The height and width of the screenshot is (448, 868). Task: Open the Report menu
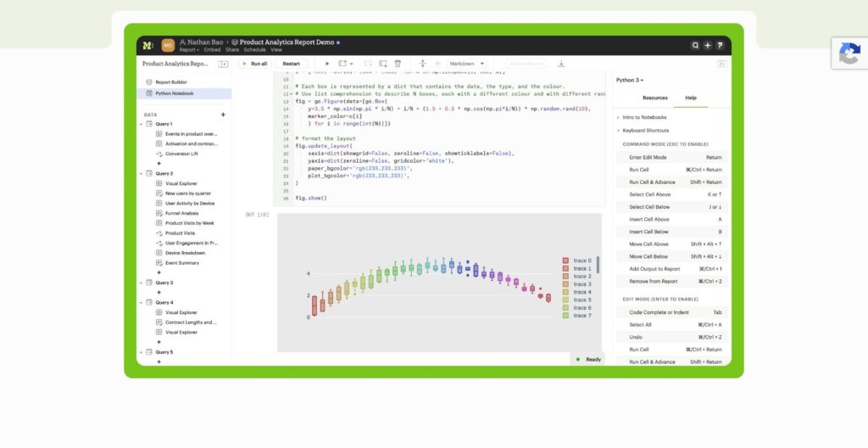click(x=189, y=50)
